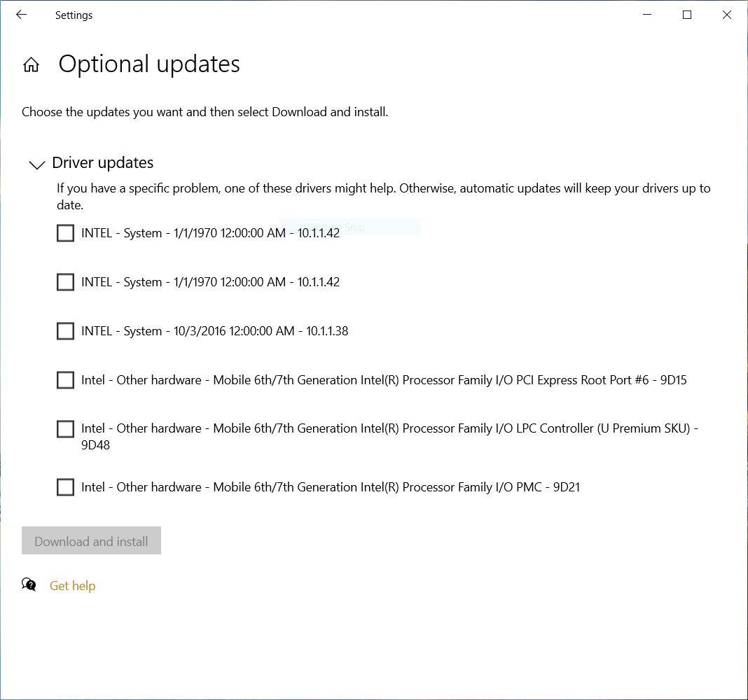Tick the Processor Family I/O PMC 9D21 checkbox
This screenshot has height=700, width=748.
click(x=65, y=487)
